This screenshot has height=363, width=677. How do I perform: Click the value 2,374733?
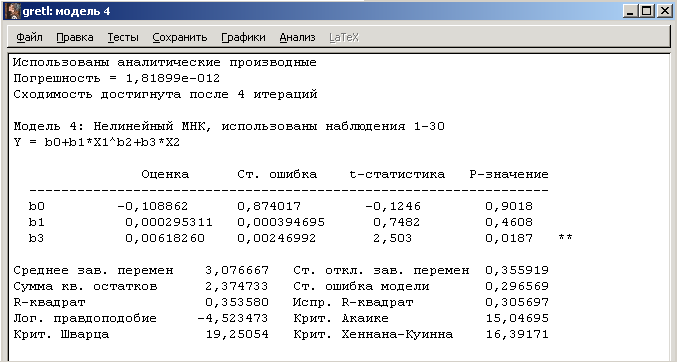[x=237, y=287]
